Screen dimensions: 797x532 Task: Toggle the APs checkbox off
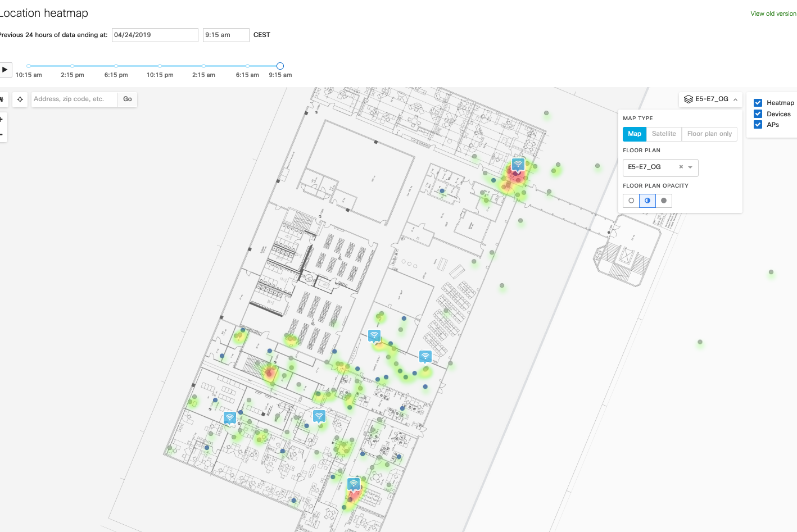tap(758, 124)
